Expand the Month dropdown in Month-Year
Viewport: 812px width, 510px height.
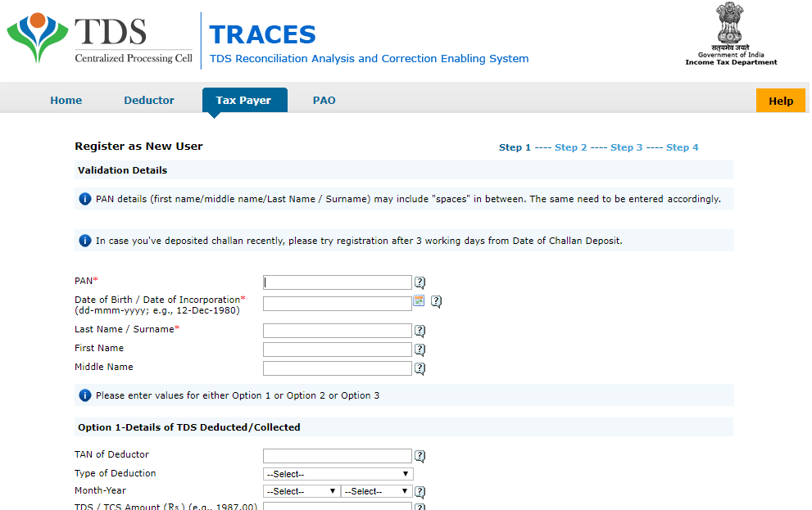(x=302, y=491)
